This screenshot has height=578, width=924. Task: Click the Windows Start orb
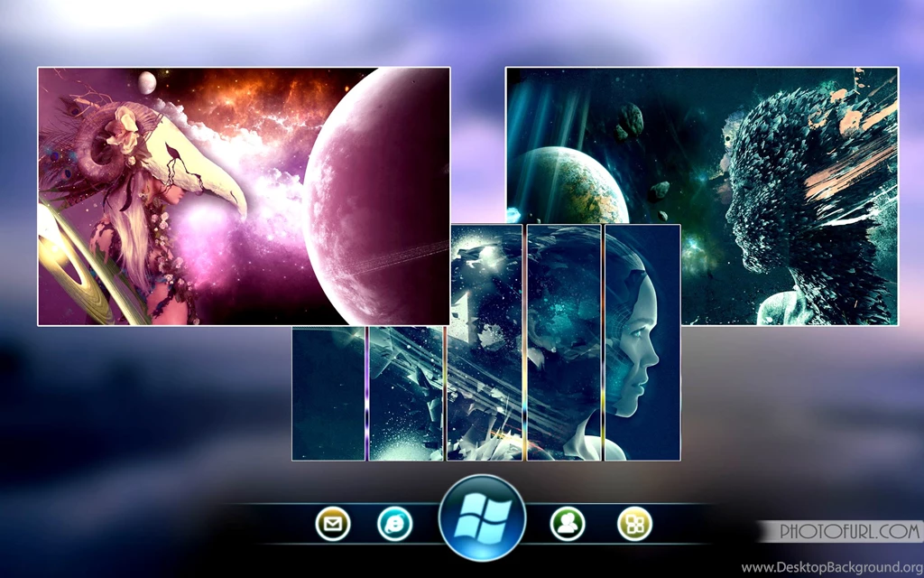(482, 519)
